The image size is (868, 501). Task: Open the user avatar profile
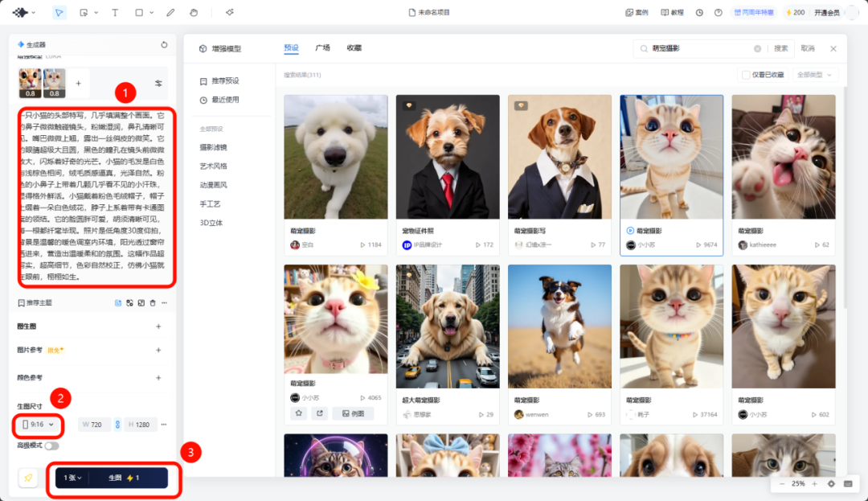click(851, 12)
